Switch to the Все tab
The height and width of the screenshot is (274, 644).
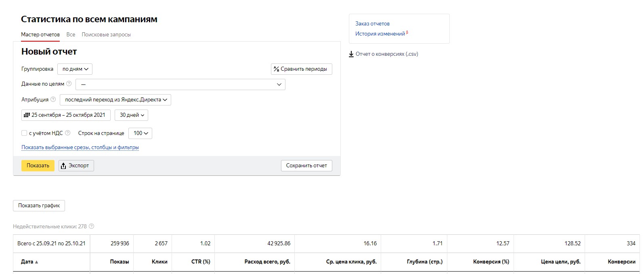(x=71, y=35)
